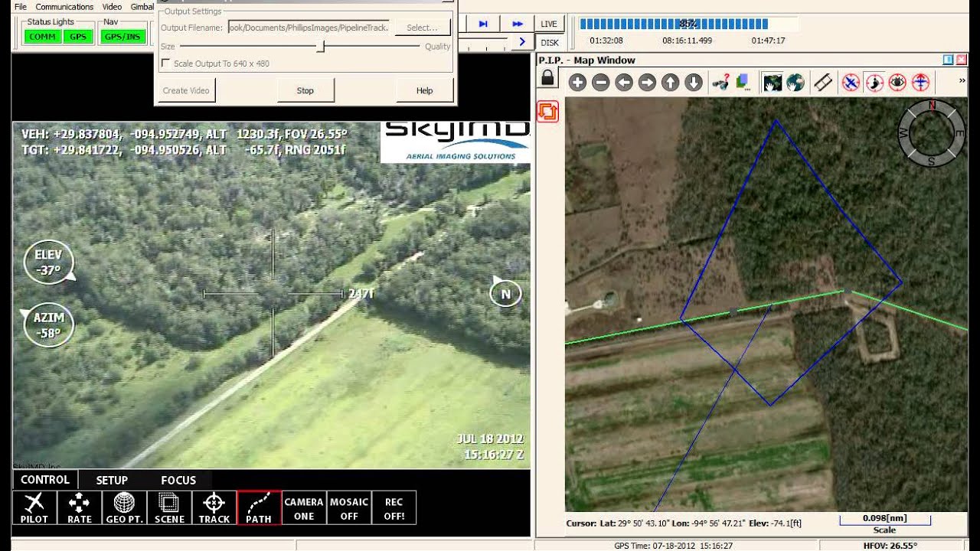Switch to DISK video source
Image resolution: width=980 pixels, height=551 pixels.
[x=549, y=43]
